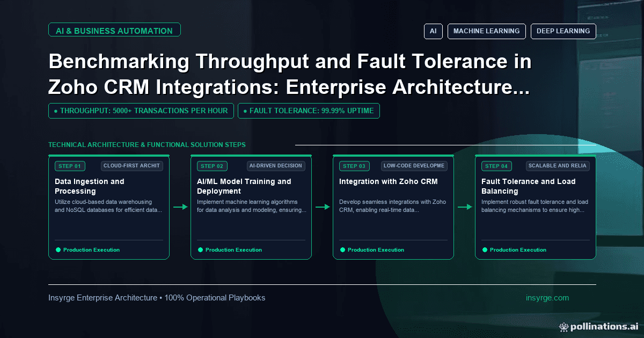Image resolution: width=644 pixels, height=338 pixels.
Task: Click the CLOUD-FIRST ARCHIT label
Action: (131, 166)
